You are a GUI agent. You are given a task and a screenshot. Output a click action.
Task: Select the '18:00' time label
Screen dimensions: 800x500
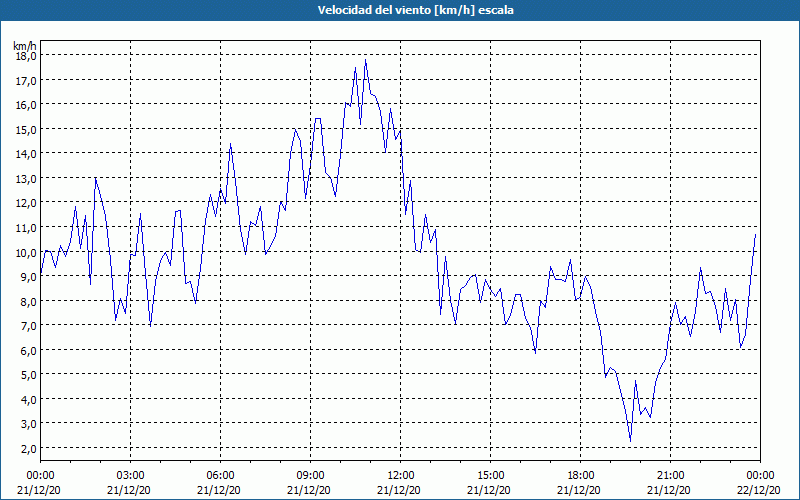(x=580, y=476)
